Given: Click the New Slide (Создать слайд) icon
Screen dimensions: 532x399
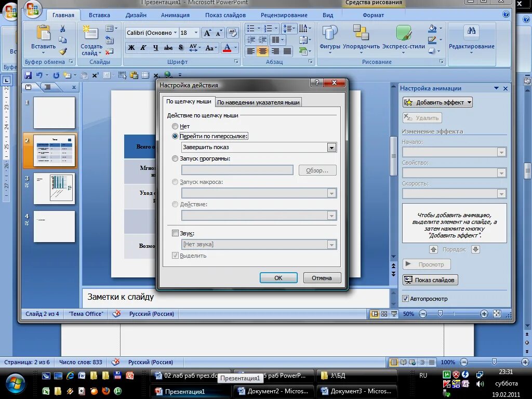Looking at the screenshot, I should 90,33.
